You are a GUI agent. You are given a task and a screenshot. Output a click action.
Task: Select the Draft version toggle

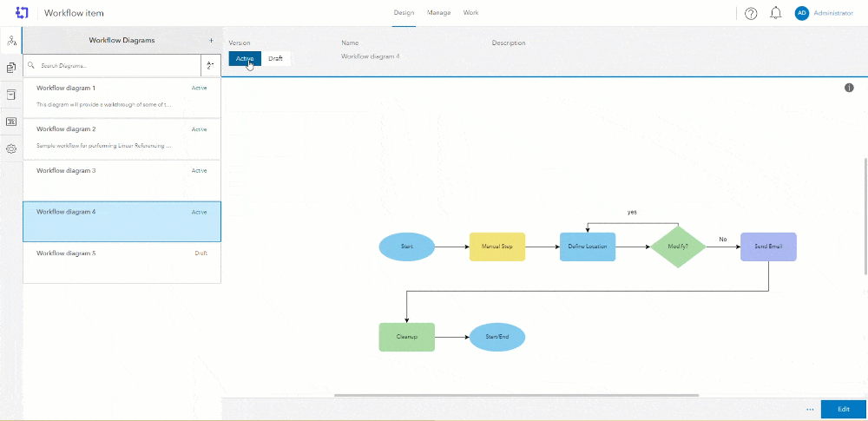coord(276,59)
